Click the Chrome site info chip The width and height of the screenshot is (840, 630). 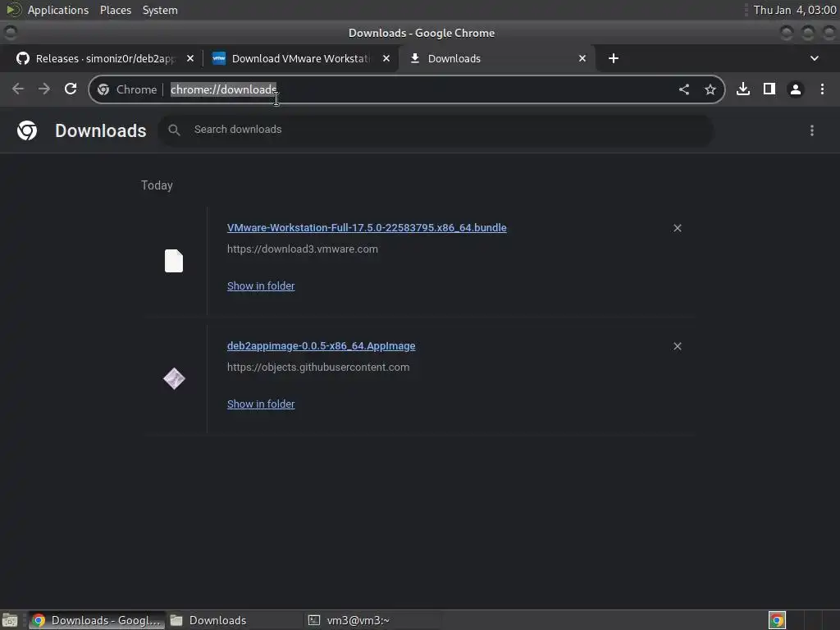[127, 89]
